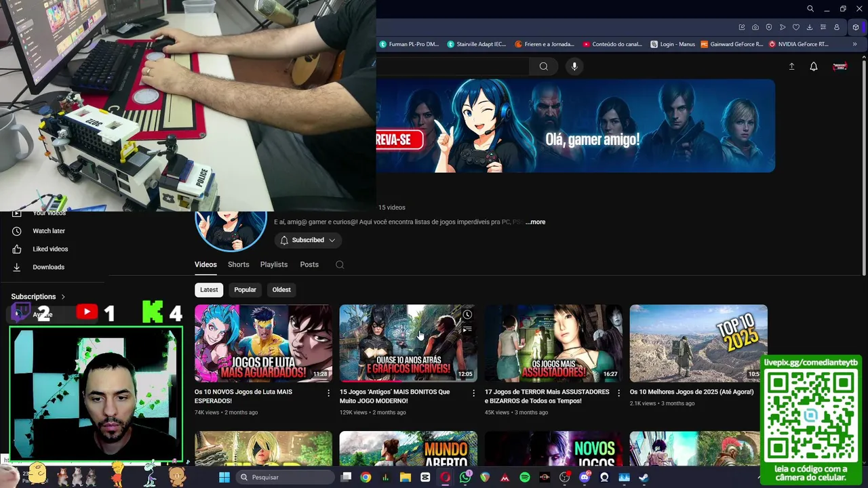Click the Opera profile person icon
868x488 pixels.
click(x=837, y=27)
